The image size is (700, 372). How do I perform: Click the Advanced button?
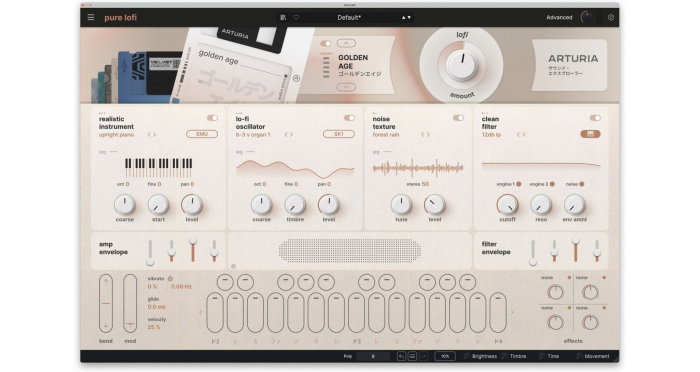[559, 17]
